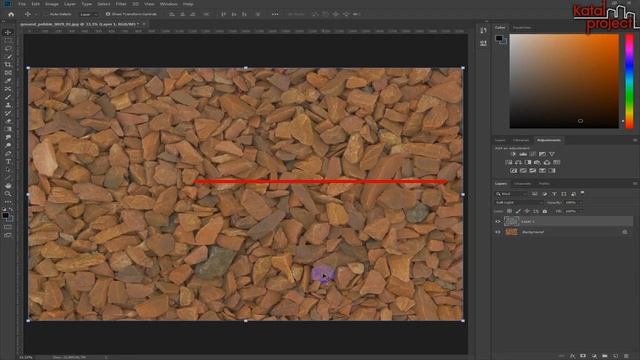Open the Window menu

click(169, 4)
